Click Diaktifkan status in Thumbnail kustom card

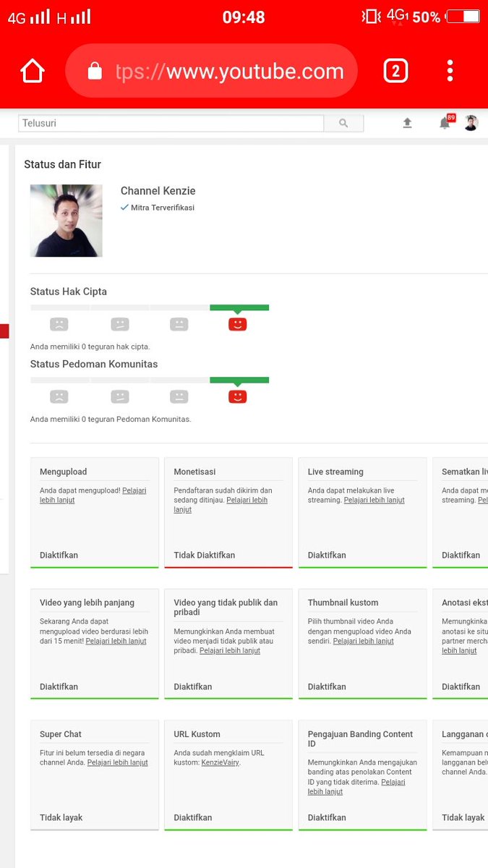tap(327, 687)
